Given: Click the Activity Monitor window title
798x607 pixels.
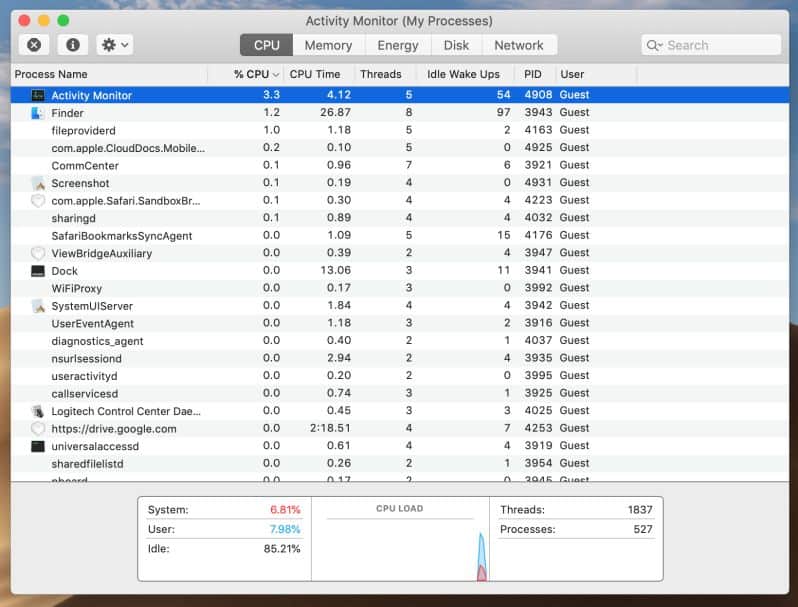Looking at the screenshot, I should [x=399, y=21].
